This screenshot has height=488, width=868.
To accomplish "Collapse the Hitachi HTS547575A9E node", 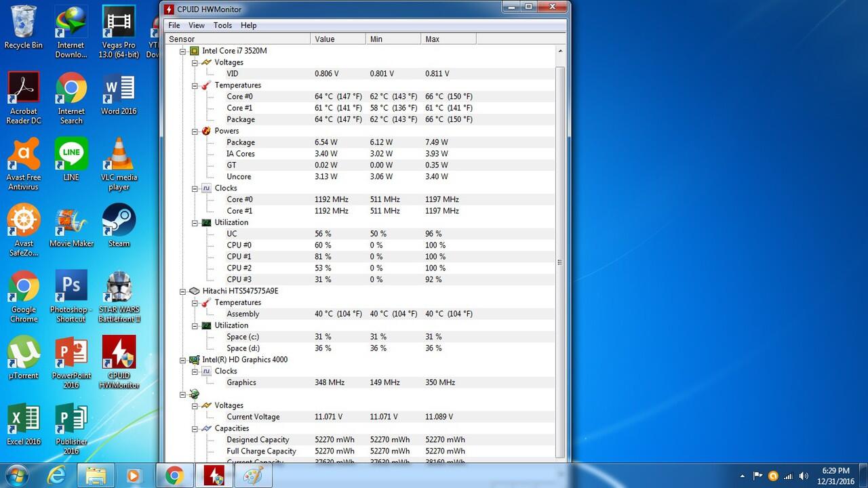I will tap(182, 291).
